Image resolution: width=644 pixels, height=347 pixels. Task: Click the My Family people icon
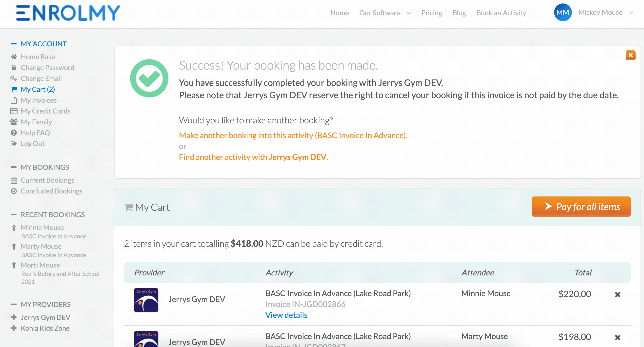pos(14,122)
